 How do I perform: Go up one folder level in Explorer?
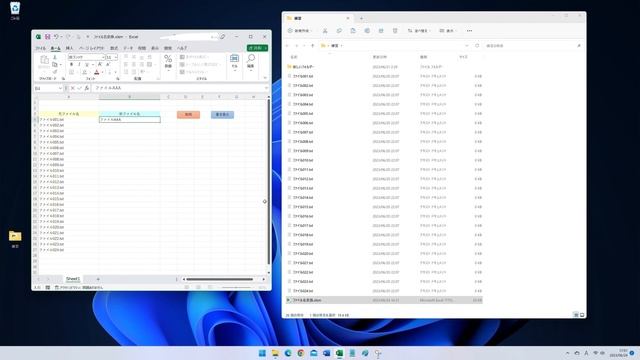[313, 46]
